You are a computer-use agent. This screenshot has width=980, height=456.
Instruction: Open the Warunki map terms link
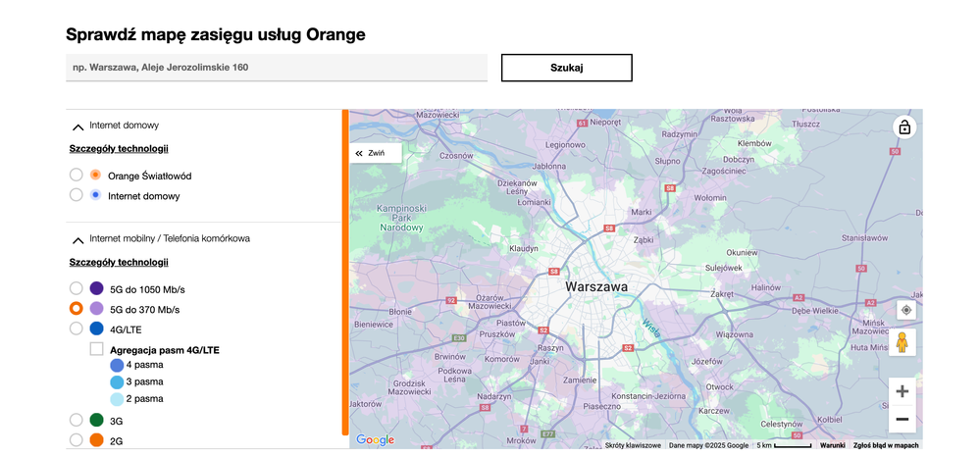[x=832, y=445]
